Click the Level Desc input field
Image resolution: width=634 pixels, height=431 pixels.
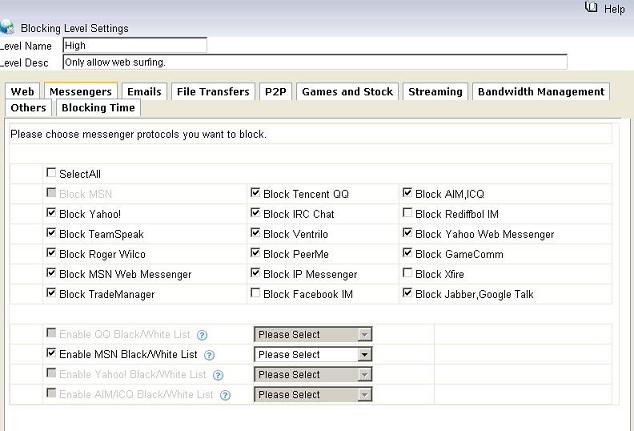315,62
